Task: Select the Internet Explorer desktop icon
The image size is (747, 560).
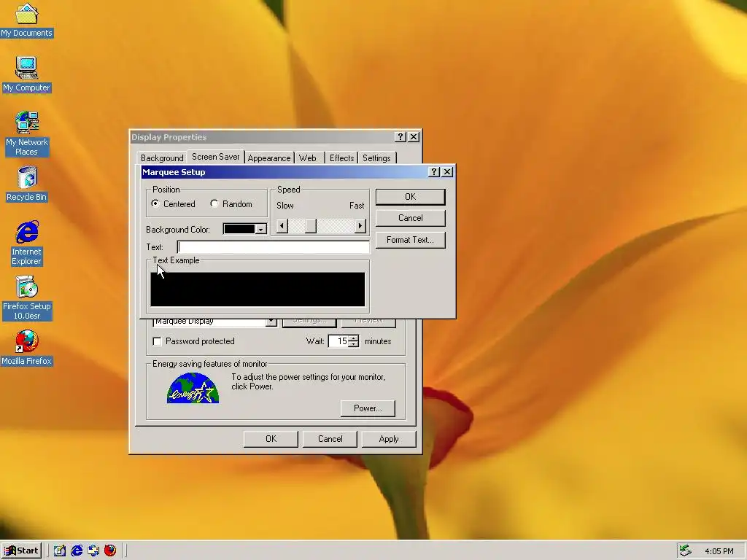Action: tap(27, 242)
